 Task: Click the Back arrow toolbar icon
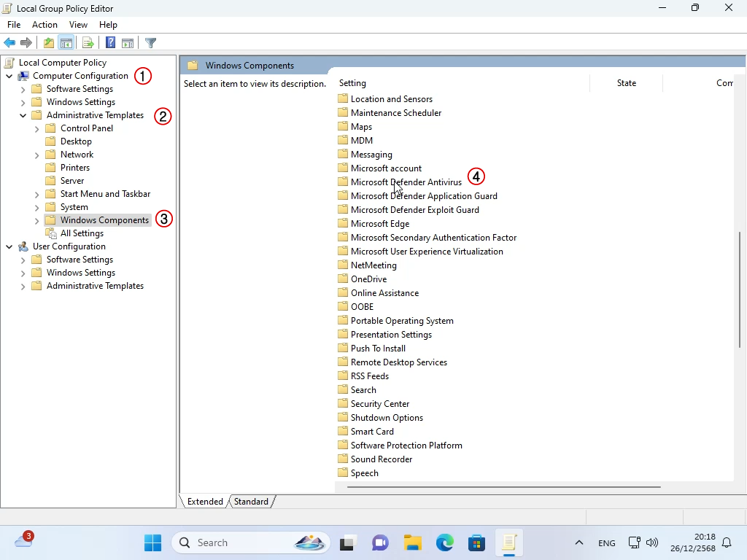point(9,43)
